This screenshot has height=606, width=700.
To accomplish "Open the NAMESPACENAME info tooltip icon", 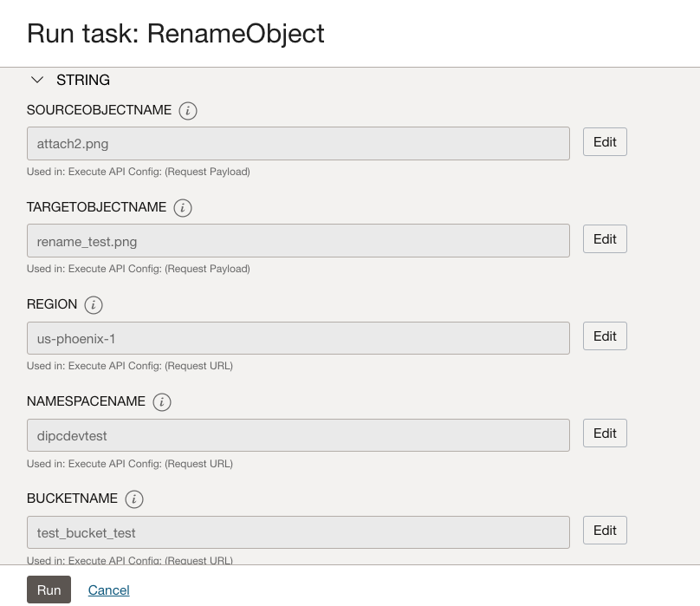I will coord(162,402).
